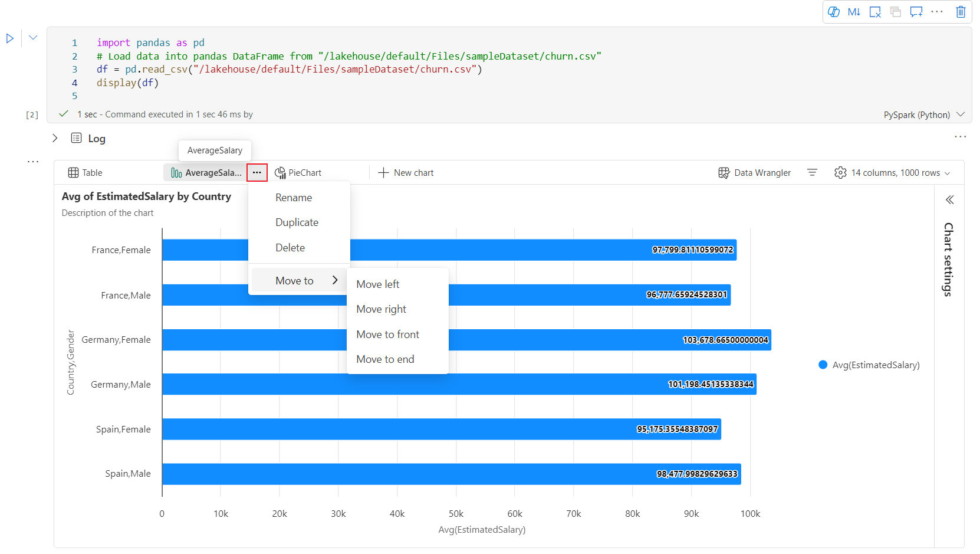Click the Copilot icon in cell toolbar
The height and width of the screenshot is (554, 980).
(x=833, y=12)
